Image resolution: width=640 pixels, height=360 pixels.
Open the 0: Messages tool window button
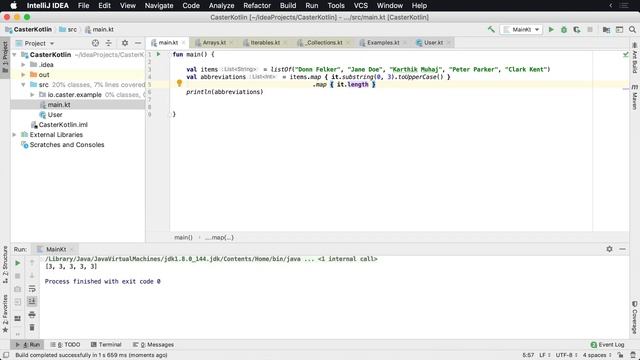153,345
